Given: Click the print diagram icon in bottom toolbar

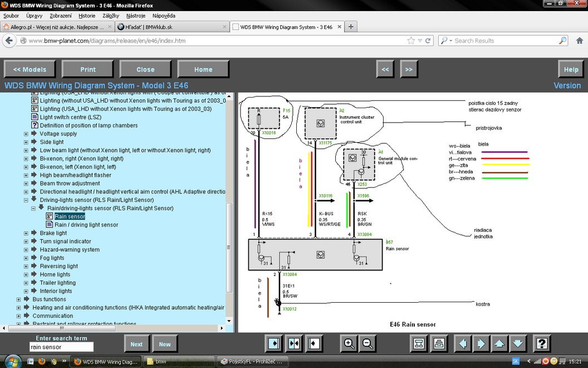Looking at the screenshot, I should pyautogui.click(x=439, y=343).
